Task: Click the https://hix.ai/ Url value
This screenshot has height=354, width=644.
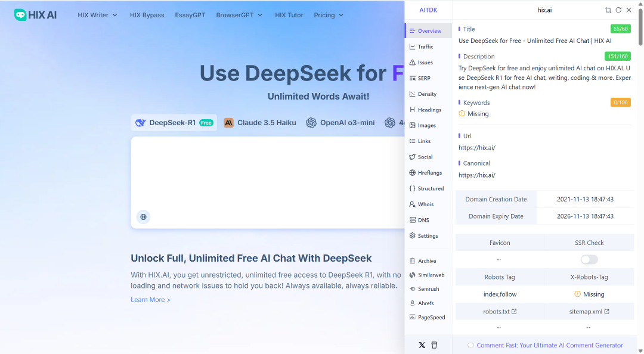Action: [477, 148]
